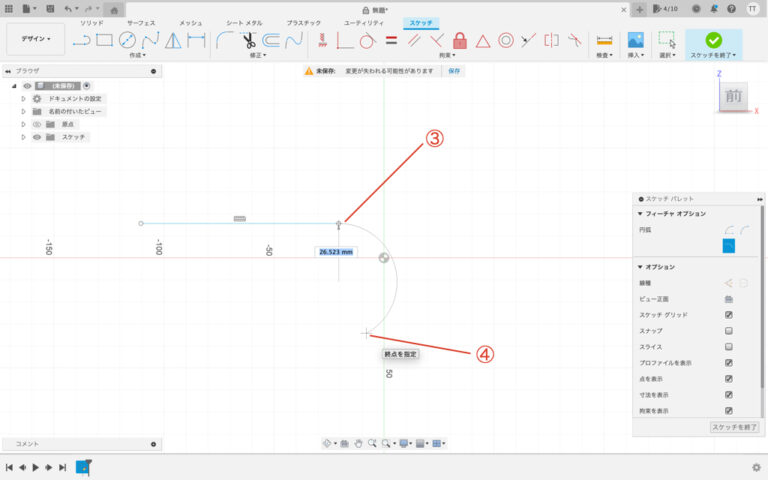Select the rectangle sketch tool
The image size is (768, 480).
(x=104, y=40)
